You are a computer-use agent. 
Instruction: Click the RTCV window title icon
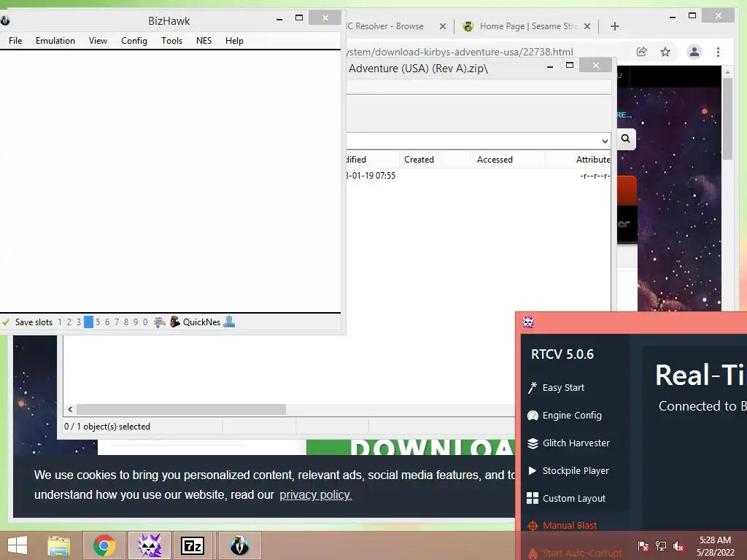[x=528, y=322]
